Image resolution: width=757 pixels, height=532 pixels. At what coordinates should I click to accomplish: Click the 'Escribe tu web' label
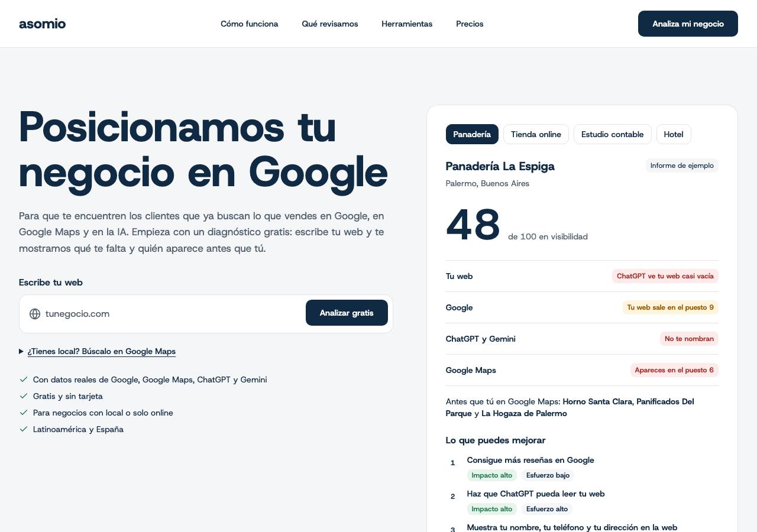click(x=51, y=283)
